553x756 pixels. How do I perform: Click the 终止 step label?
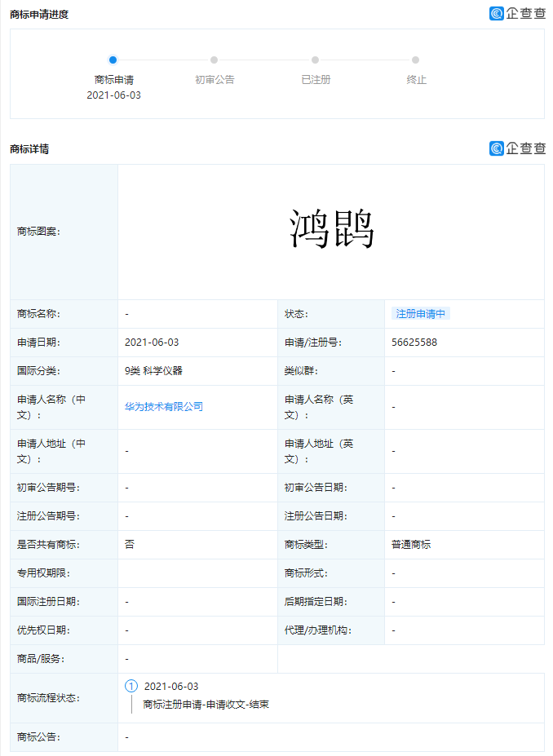click(416, 80)
